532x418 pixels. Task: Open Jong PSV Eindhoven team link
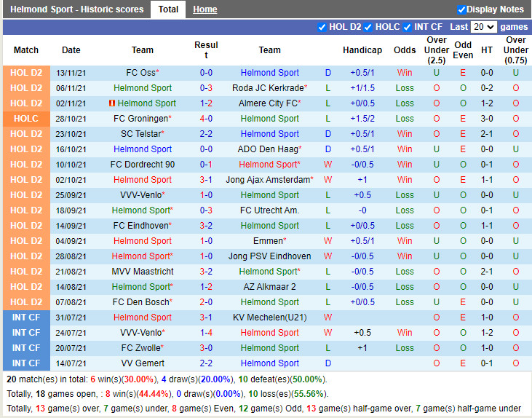269,256
